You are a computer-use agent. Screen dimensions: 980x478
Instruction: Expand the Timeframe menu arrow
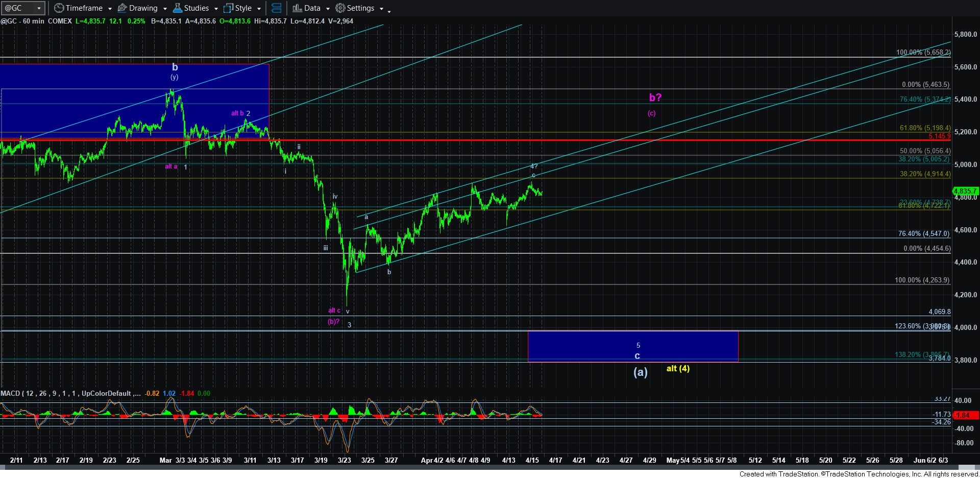tap(110, 9)
